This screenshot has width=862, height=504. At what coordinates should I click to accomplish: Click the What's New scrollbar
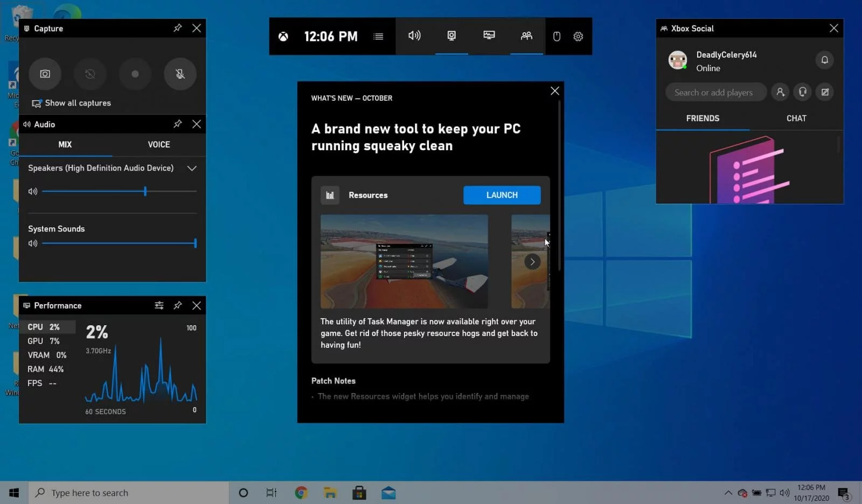coord(560,186)
